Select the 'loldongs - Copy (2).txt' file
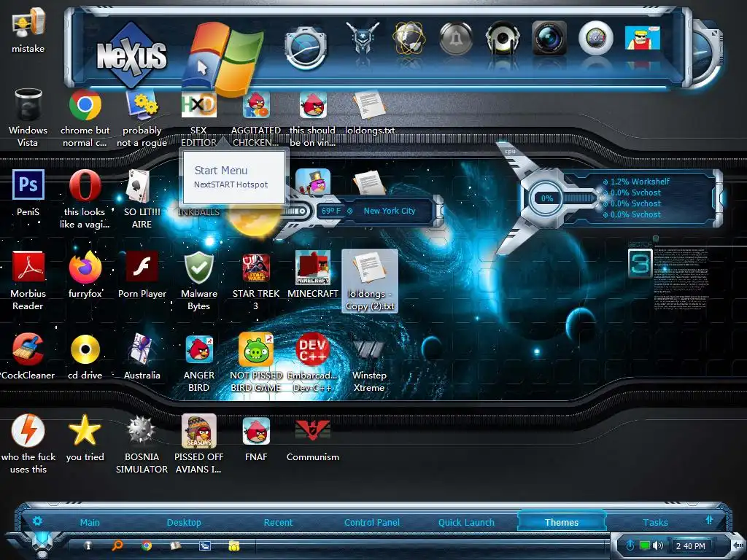747x560 pixels. 370,281
